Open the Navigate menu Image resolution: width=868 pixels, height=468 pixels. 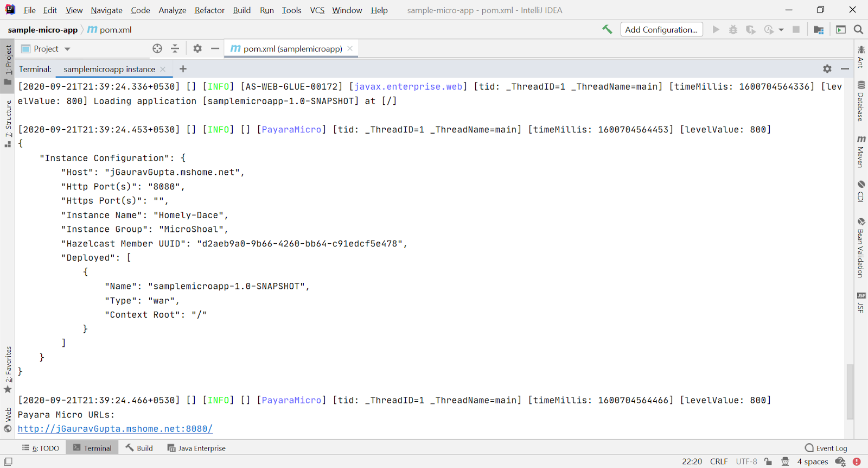coord(107,10)
